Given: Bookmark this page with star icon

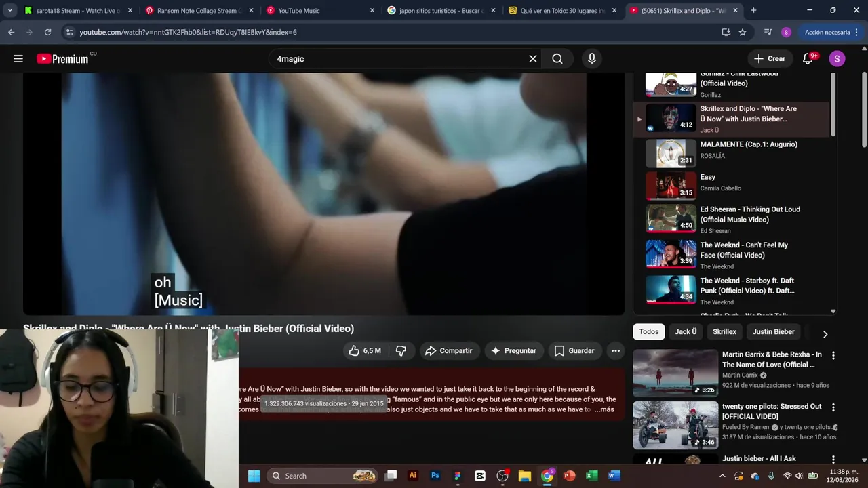Looking at the screenshot, I should [743, 32].
